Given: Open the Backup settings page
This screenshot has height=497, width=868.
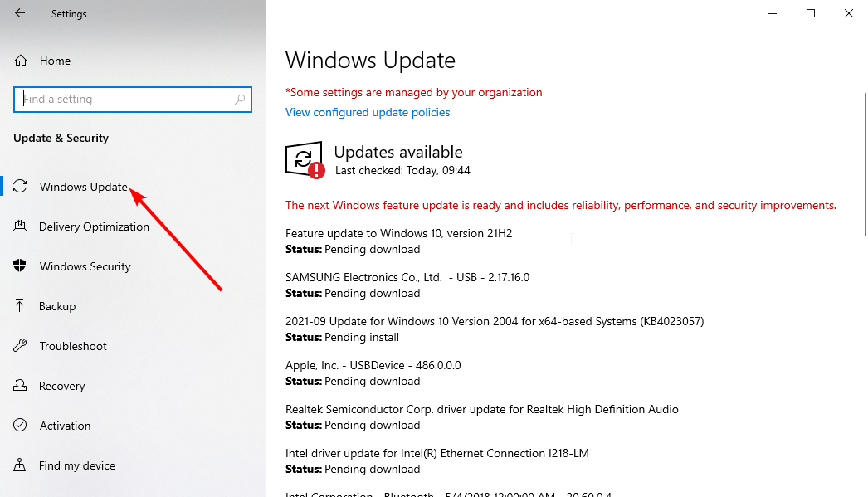Looking at the screenshot, I should point(57,307).
